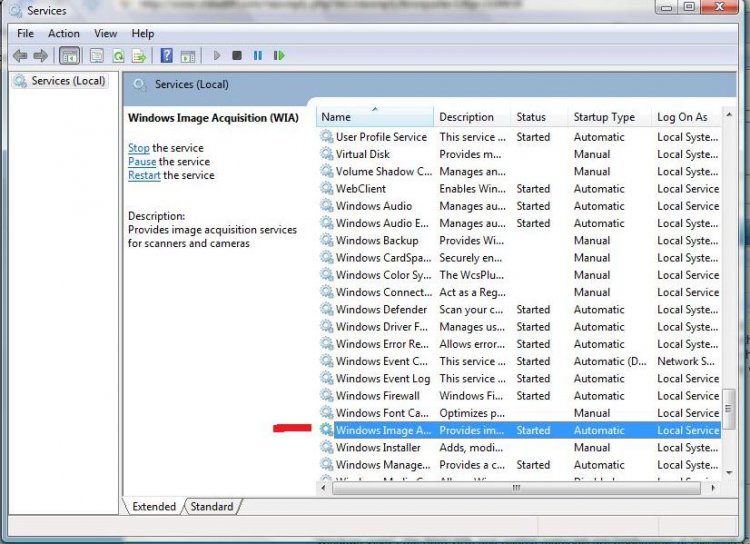Image resolution: width=750 pixels, height=544 pixels.
Task: Open the View menu
Action: 105,33
